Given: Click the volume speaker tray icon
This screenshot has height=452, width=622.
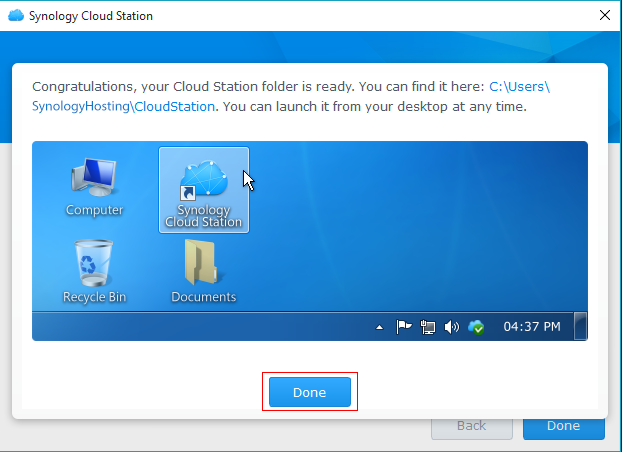Looking at the screenshot, I should pos(451,327).
